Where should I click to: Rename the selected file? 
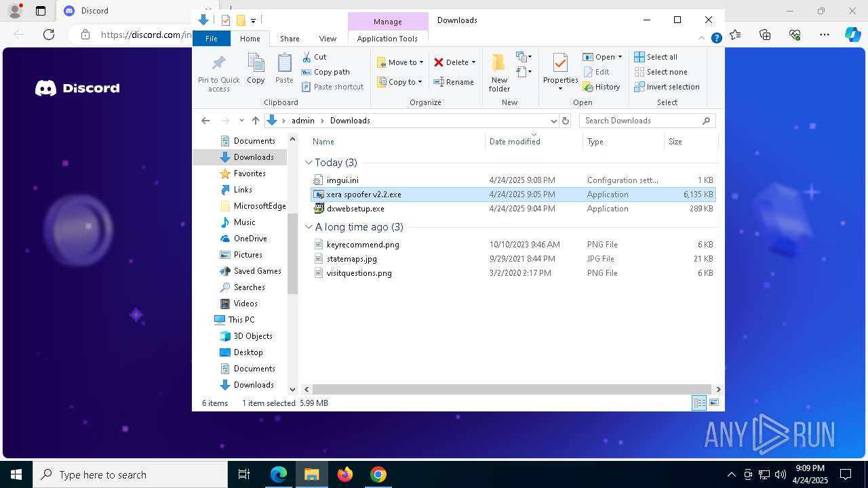point(454,82)
